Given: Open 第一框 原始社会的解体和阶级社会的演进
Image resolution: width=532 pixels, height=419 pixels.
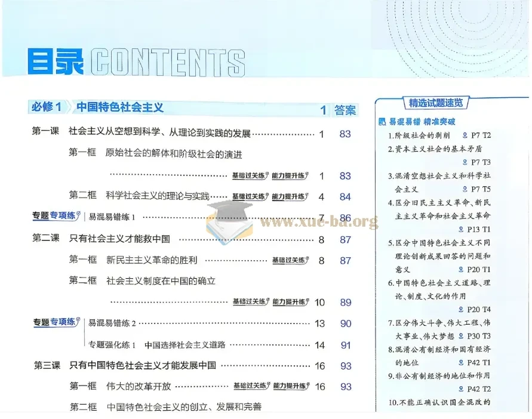Looking at the screenshot, I should click(x=156, y=153).
